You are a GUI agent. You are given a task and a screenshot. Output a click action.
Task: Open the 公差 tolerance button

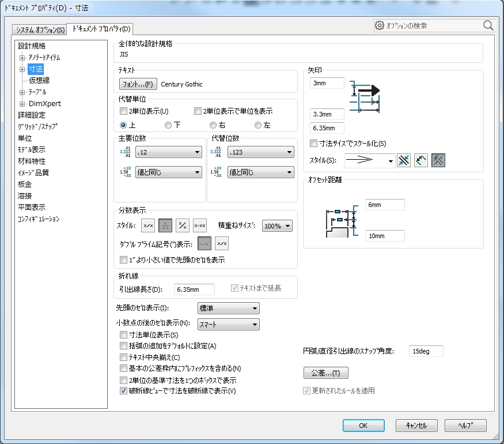click(x=325, y=373)
